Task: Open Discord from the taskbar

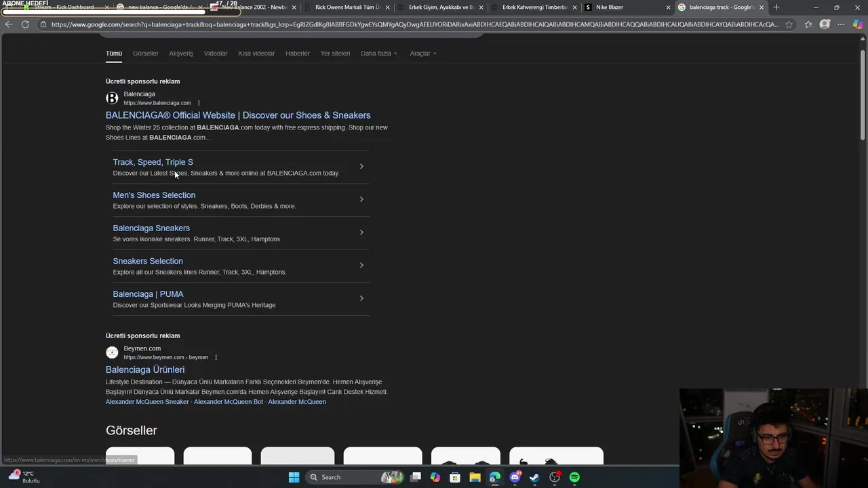Action: (x=515, y=477)
